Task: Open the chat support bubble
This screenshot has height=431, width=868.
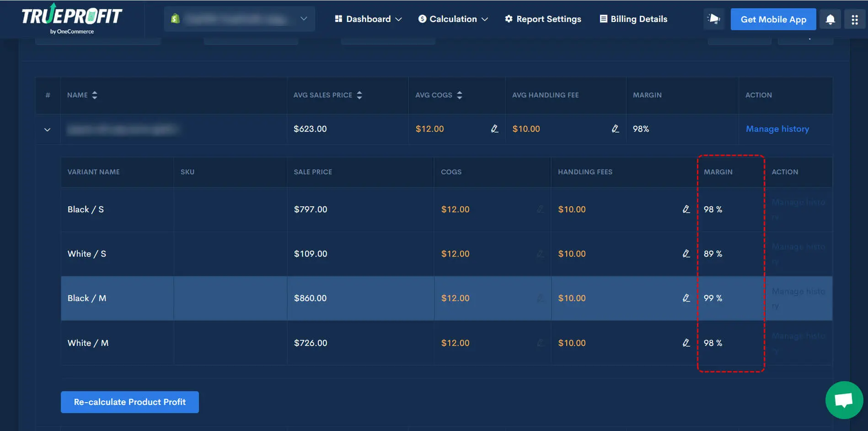Action: [843, 400]
